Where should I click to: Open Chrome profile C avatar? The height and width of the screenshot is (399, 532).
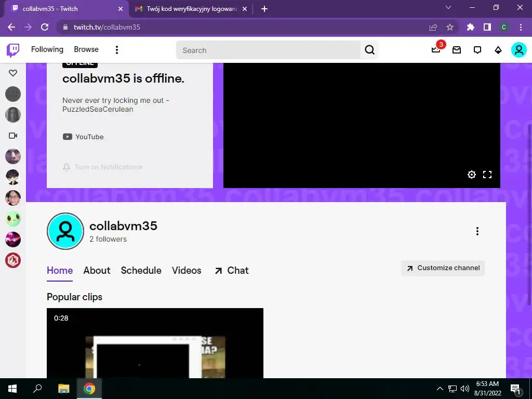coord(504,27)
